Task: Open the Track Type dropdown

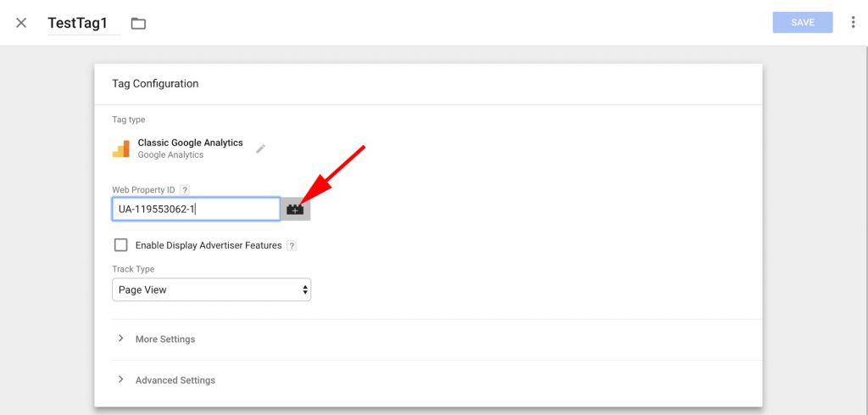Action: point(211,289)
